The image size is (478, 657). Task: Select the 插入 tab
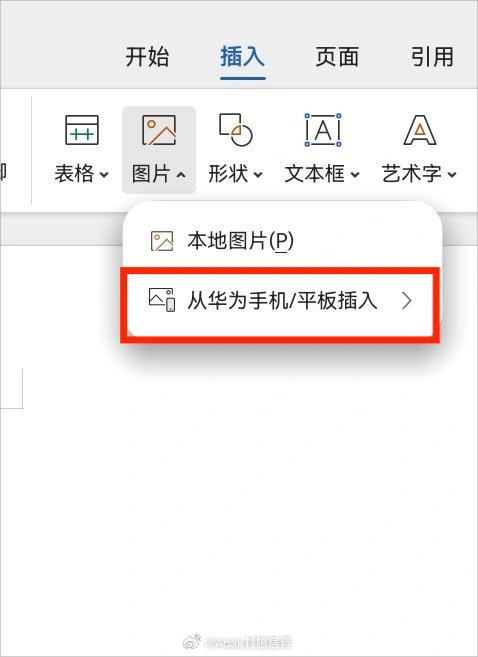(243, 57)
